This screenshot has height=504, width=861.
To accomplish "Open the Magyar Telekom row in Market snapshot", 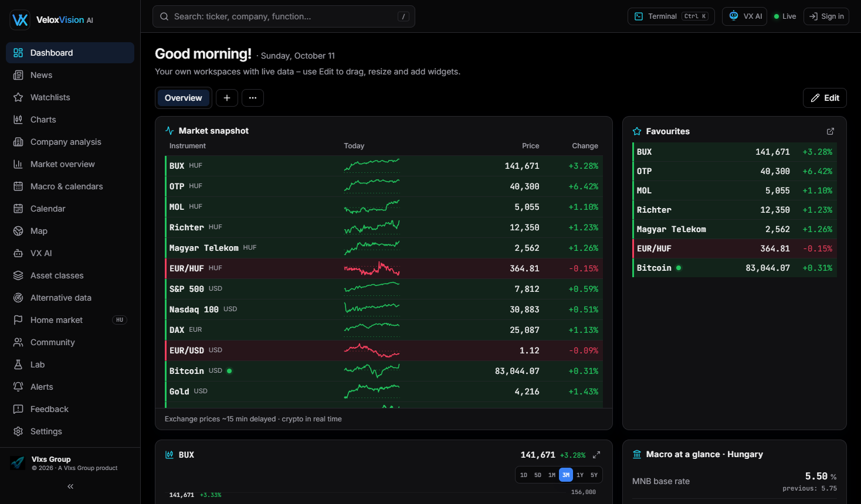I will [384, 248].
